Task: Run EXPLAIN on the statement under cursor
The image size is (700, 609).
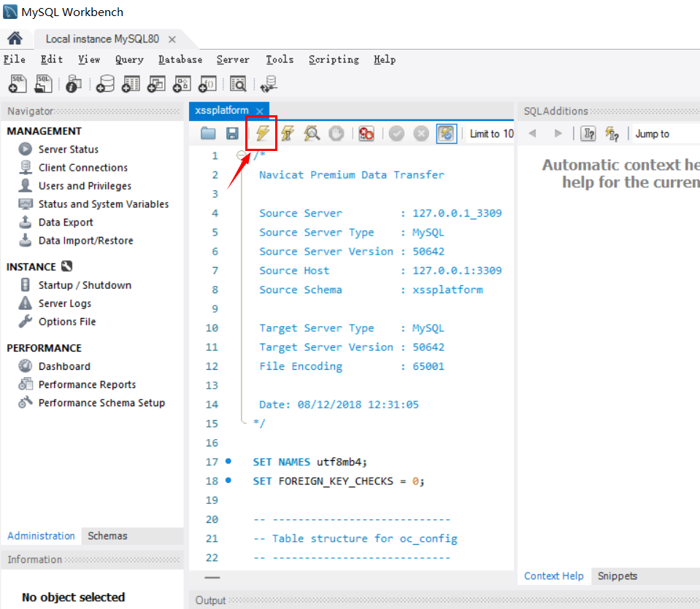Action: pyautogui.click(x=312, y=133)
